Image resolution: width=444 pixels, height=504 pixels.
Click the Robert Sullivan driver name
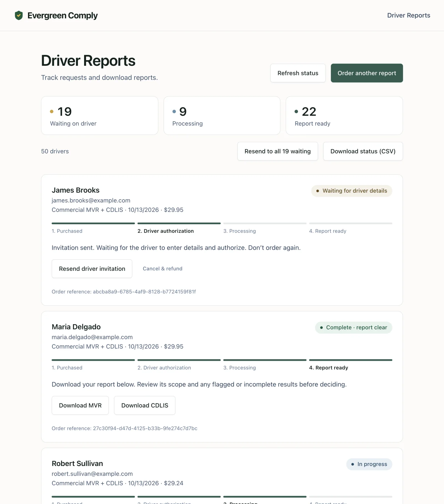click(x=77, y=463)
